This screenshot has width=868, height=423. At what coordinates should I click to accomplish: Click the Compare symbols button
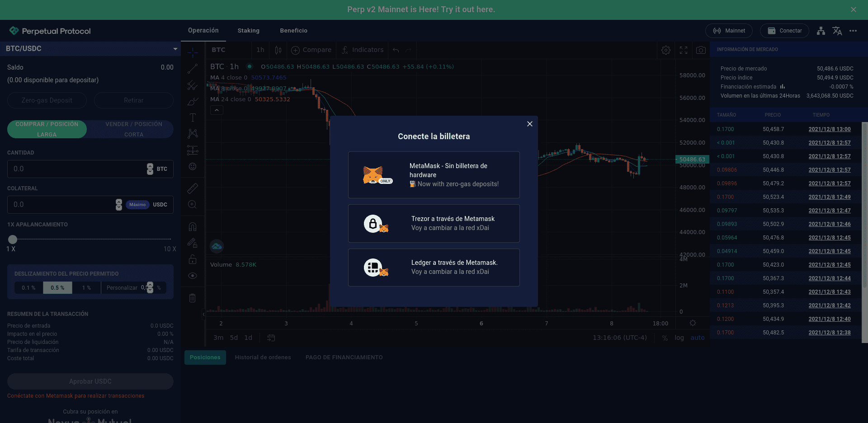point(311,50)
